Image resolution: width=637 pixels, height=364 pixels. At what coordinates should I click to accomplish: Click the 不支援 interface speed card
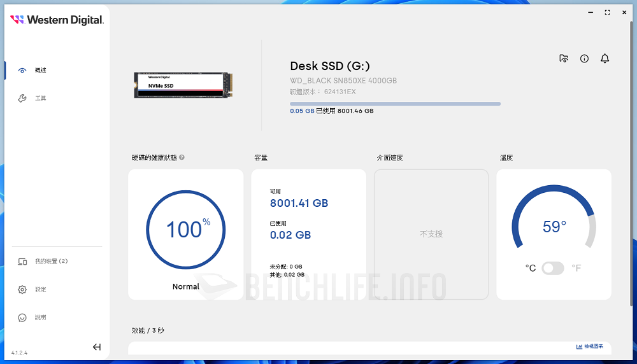431,234
